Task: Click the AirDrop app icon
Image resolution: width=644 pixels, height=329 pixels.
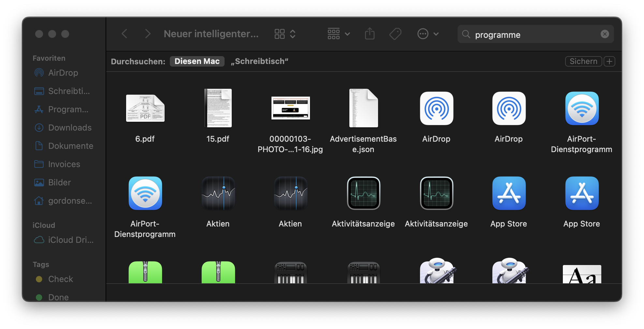Action: [436, 109]
